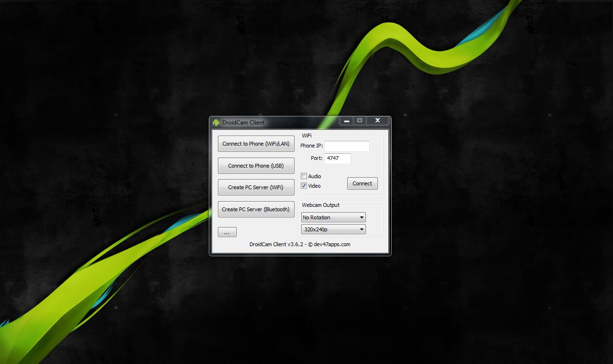Expand the 320x240p resolution dropdown

[333, 229]
